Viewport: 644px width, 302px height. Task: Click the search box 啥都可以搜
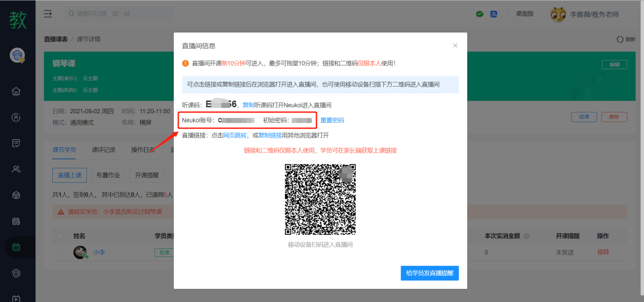pos(119,14)
